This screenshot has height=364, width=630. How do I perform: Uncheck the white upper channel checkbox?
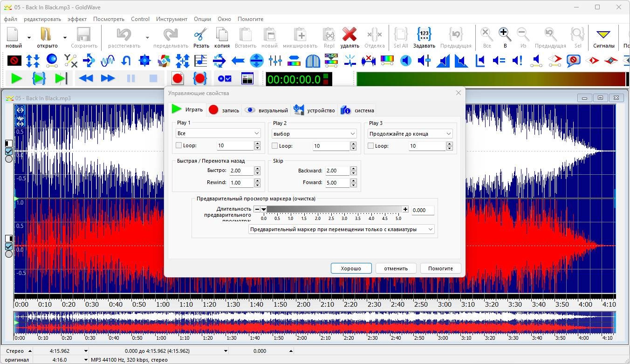tap(9, 151)
